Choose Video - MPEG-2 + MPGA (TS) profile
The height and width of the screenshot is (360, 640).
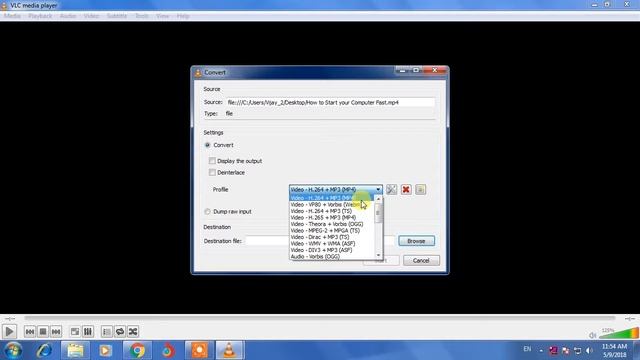(332, 231)
